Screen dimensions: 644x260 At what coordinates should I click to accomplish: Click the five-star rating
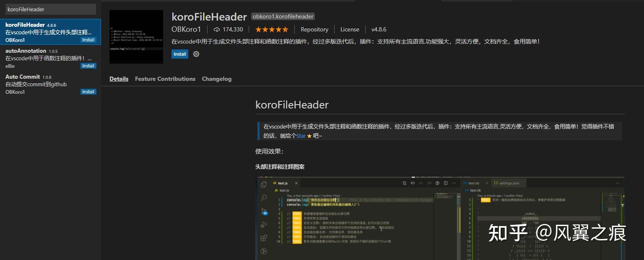coord(272,29)
